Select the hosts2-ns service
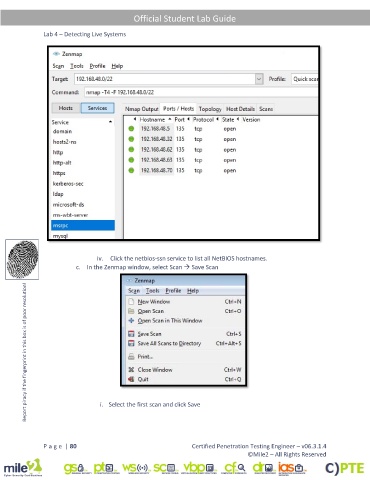 coord(82,142)
